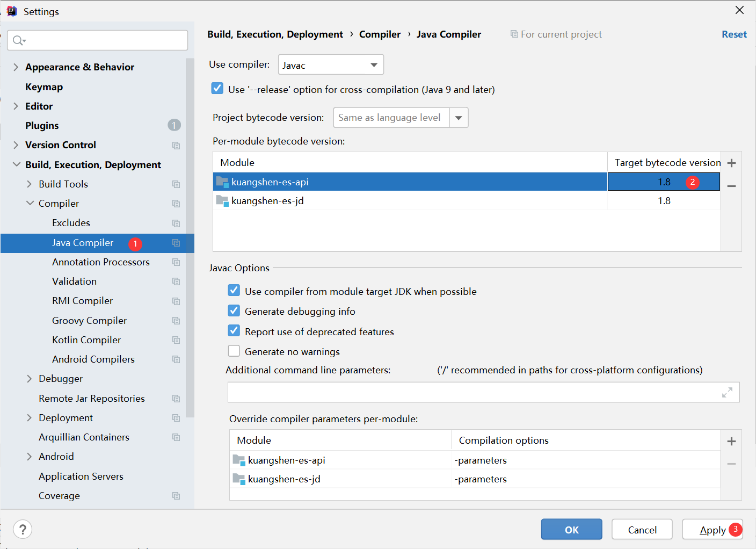This screenshot has height=549, width=756.
Task: Remove selected module from bytecode version table
Action: tap(731, 186)
